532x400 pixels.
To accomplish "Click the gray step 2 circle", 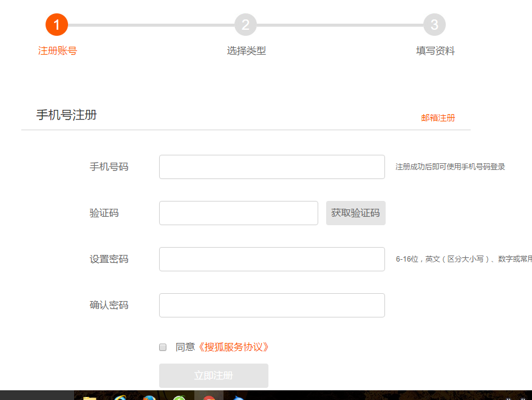I will (245, 25).
